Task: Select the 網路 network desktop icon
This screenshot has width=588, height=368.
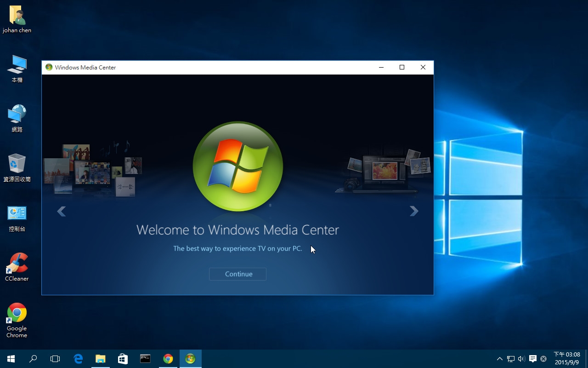Action: pyautogui.click(x=17, y=119)
